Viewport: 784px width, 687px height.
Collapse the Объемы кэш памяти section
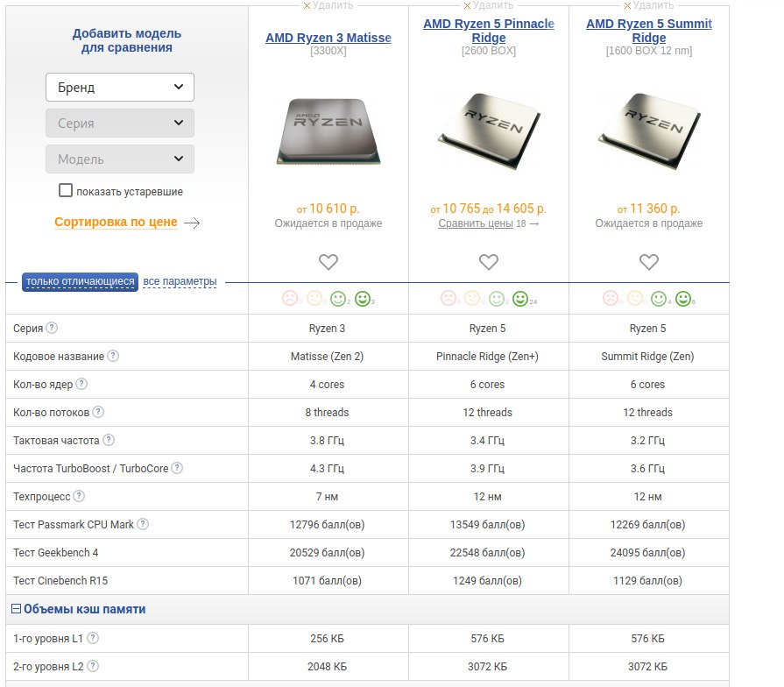pyautogui.click(x=16, y=608)
